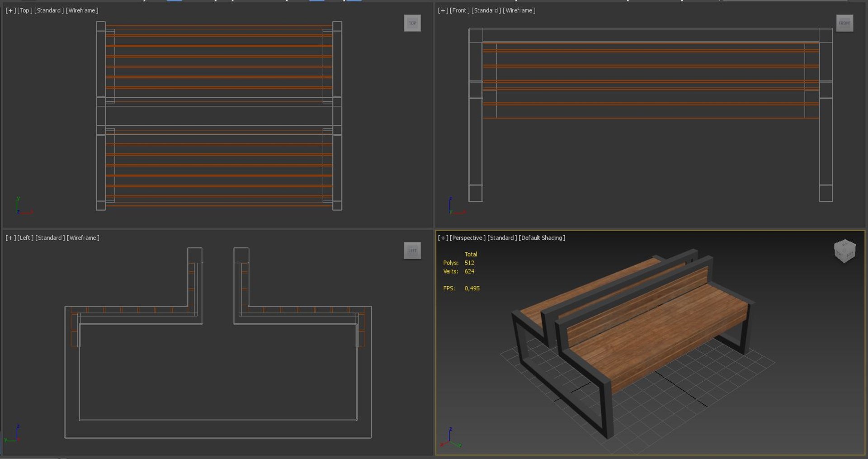Click the TOP ViewCube in Top viewport

[412, 23]
